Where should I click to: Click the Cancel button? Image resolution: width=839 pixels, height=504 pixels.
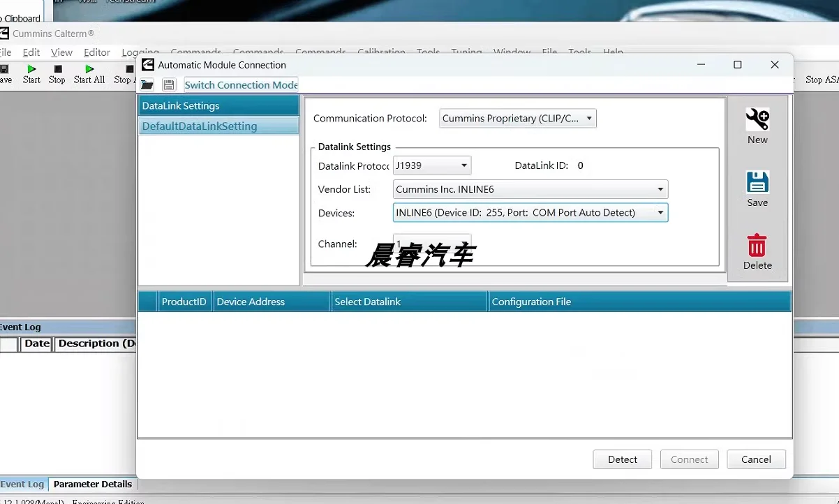(x=756, y=459)
